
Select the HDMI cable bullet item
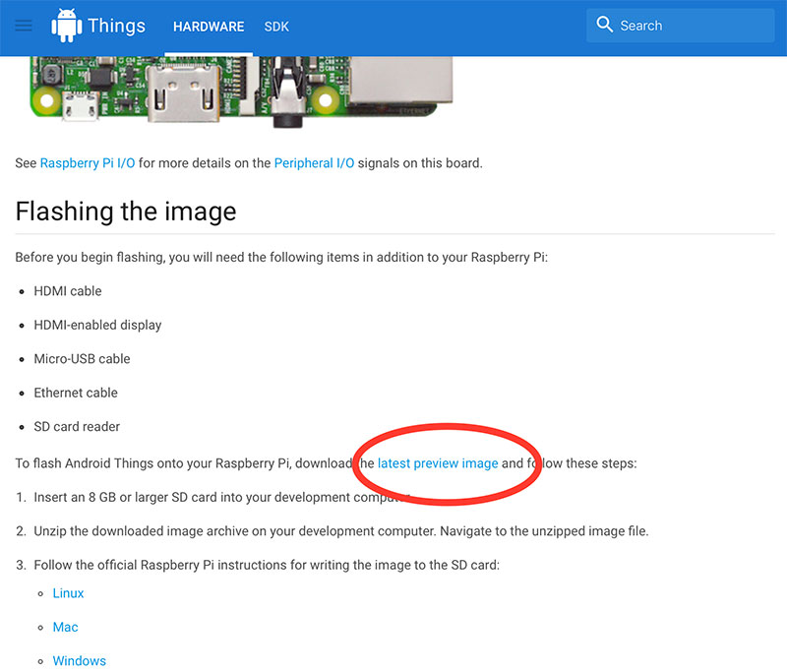(68, 291)
